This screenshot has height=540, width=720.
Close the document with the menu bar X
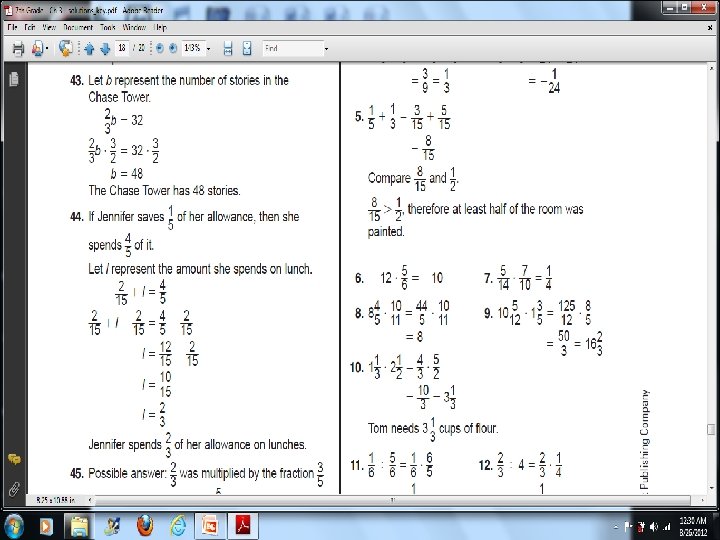pyautogui.click(x=710, y=28)
